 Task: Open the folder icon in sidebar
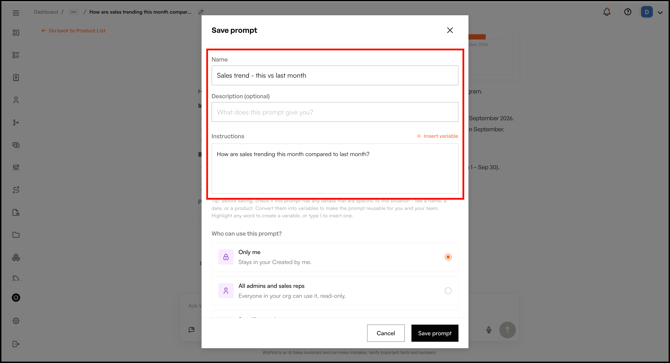[x=16, y=235]
